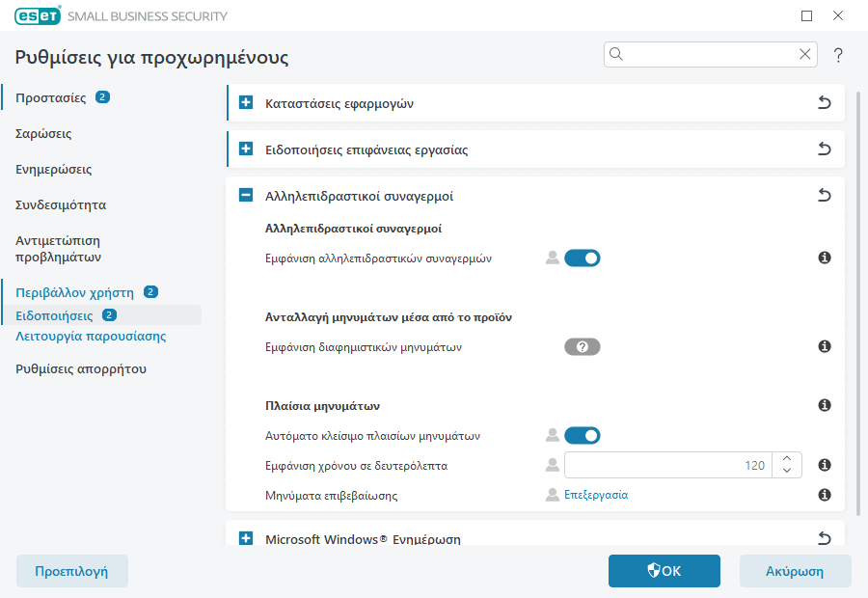This screenshot has height=598, width=868.
Task: Open info icon for Εμφάνιση διαφημιστικών μηνυμάτων
Action: (x=825, y=347)
